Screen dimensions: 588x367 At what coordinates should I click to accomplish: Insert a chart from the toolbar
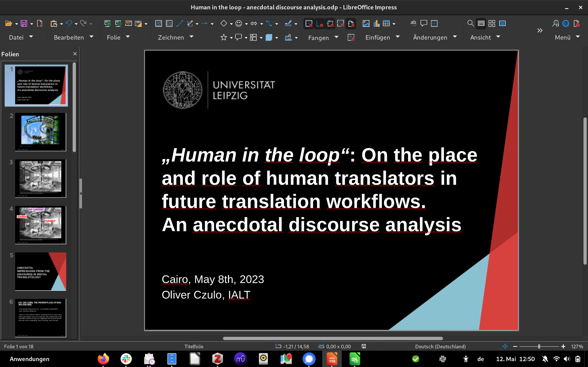377,24
